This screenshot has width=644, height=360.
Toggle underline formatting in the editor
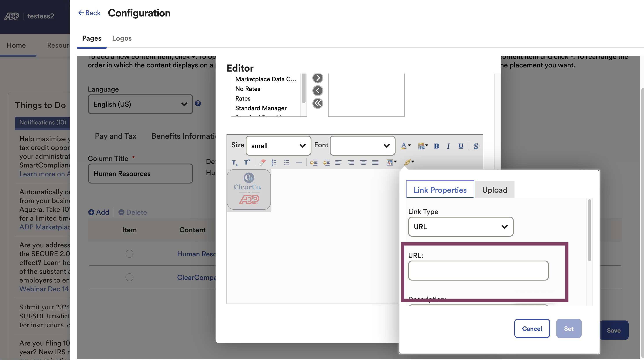pos(461,146)
